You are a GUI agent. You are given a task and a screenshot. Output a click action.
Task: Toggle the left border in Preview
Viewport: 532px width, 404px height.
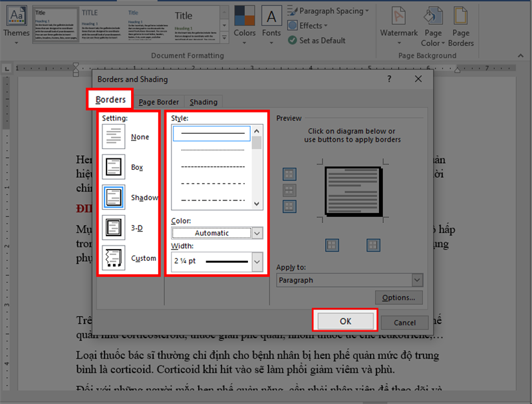click(332, 245)
